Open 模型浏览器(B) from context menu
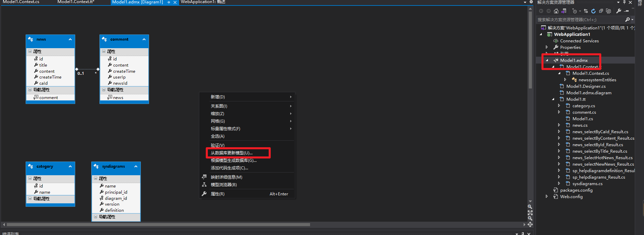This screenshot has width=644, height=235. [x=247, y=184]
